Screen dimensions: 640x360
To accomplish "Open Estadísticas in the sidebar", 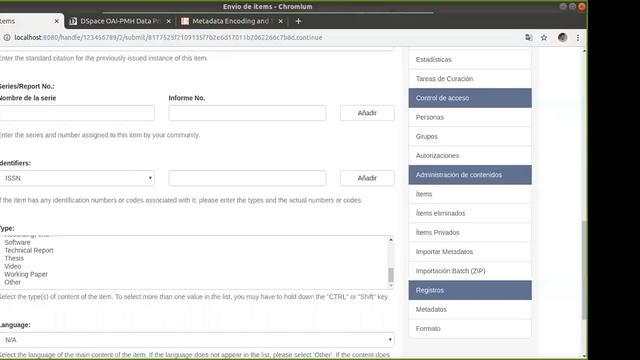I will (470, 60).
